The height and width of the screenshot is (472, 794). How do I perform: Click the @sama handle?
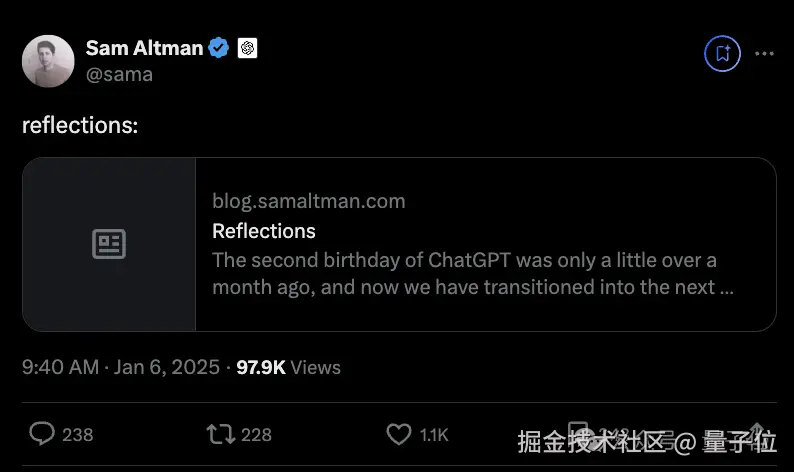tap(119, 74)
